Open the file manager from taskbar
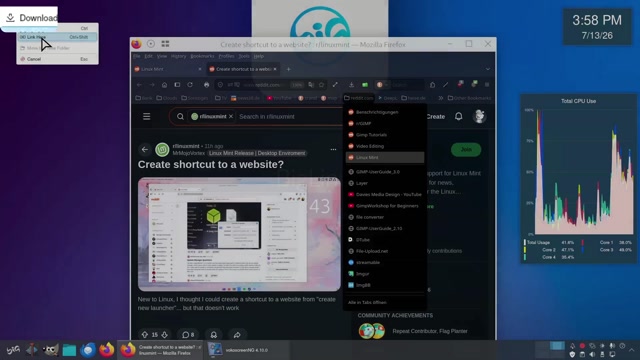This screenshot has width=640, height=360. pyautogui.click(x=69, y=350)
